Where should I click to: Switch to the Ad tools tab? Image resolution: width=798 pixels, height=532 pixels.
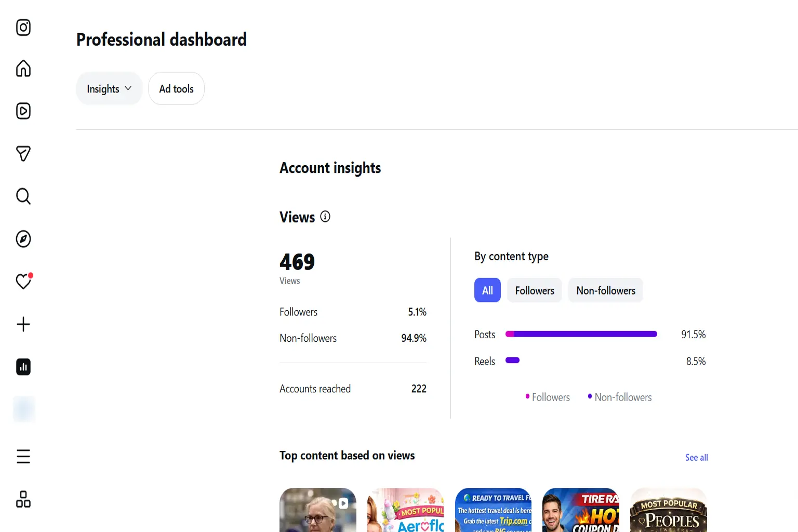(176, 89)
